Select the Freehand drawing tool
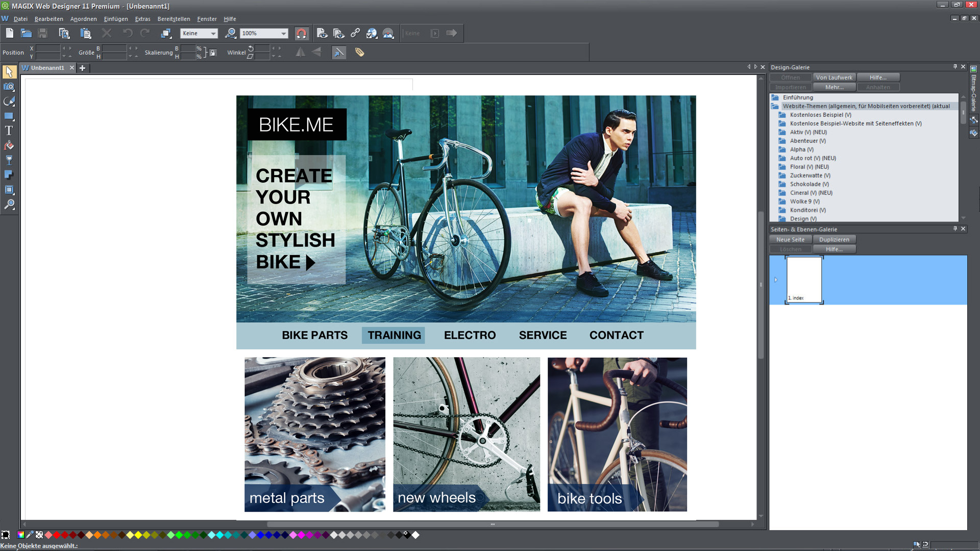980x551 pixels. (9, 101)
